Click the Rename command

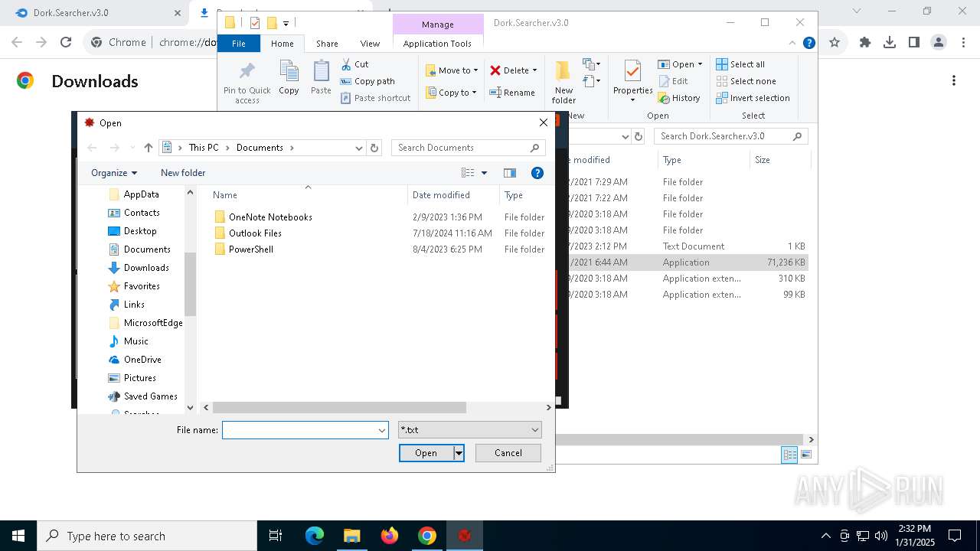click(x=512, y=93)
